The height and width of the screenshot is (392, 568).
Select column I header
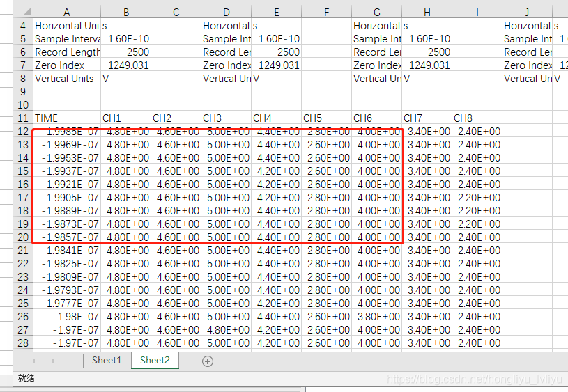pyautogui.click(x=477, y=13)
